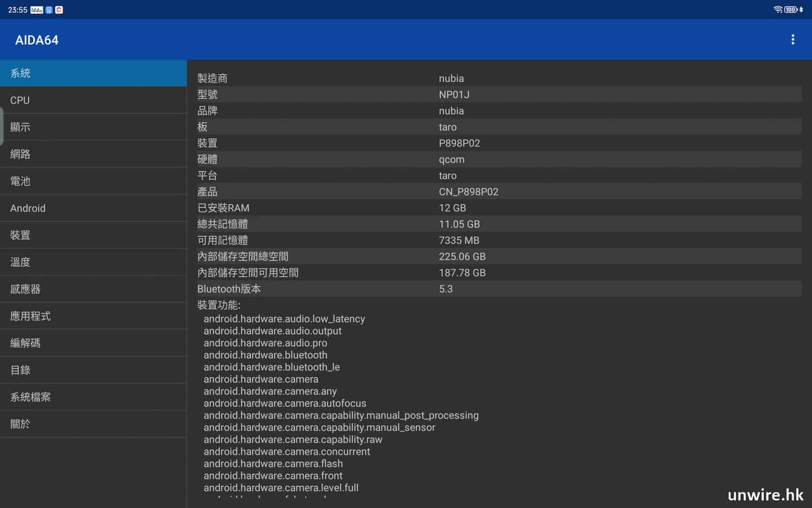
Task: Tap the battery indicator in status bar
Action: 791,10
